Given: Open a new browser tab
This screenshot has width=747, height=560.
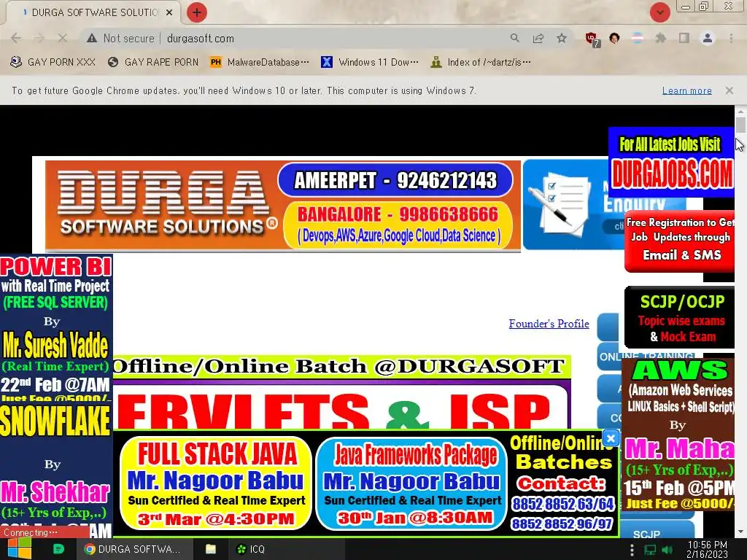Looking at the screenshot, I should (197, 12).
